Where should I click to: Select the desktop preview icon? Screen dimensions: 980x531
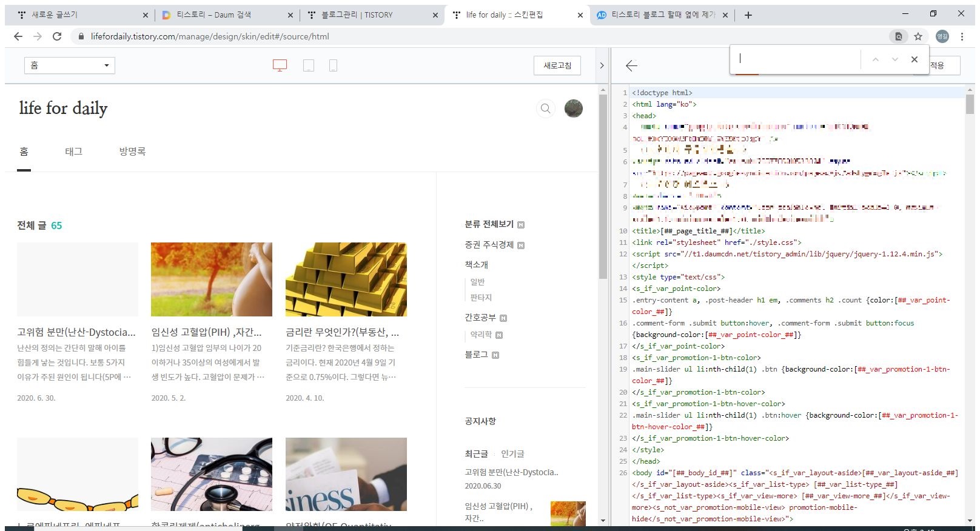click(280, 65)
